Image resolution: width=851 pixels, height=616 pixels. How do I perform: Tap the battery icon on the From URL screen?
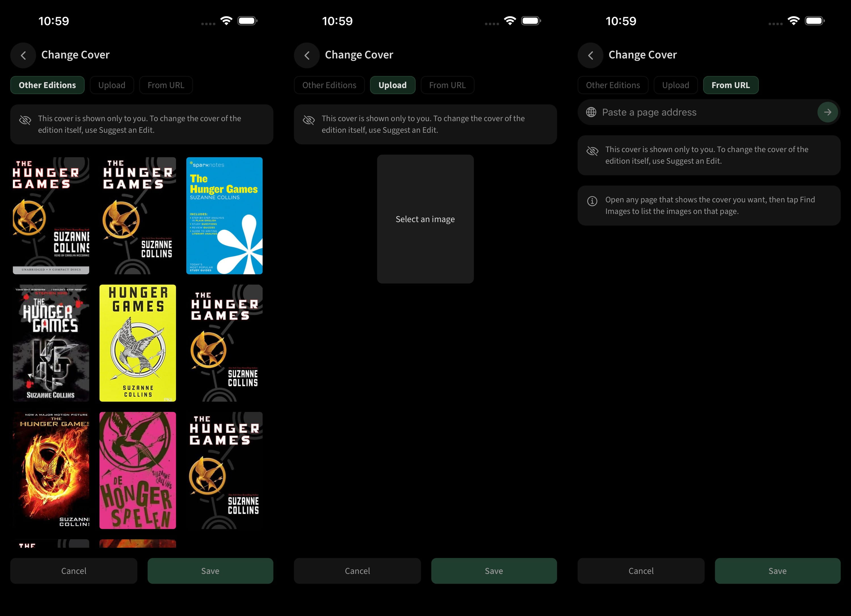pyautogui.click(x=815, y=21)
